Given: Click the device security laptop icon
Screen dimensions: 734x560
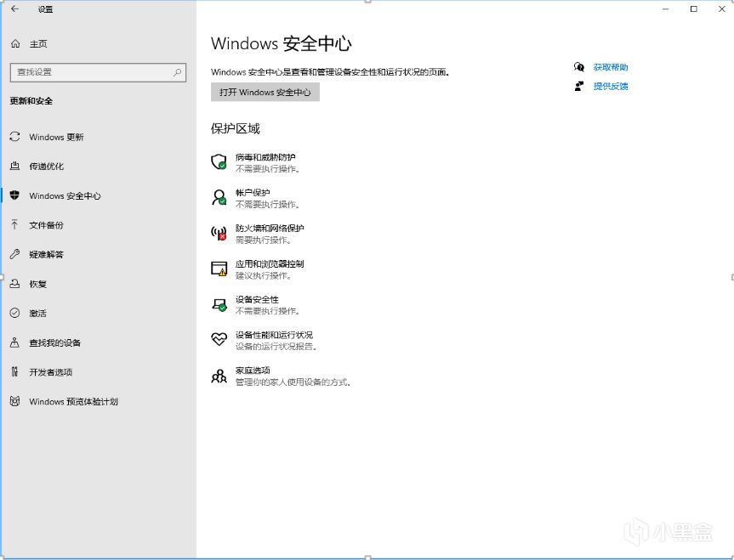Looking at the screenshot, I should (x=219, y=304).
